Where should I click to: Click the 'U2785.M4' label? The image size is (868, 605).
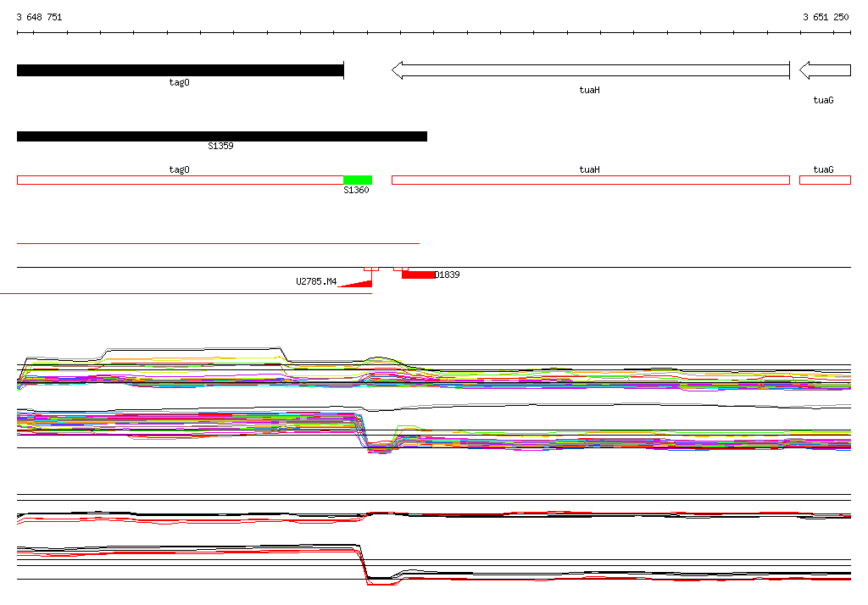pos(316,281)
